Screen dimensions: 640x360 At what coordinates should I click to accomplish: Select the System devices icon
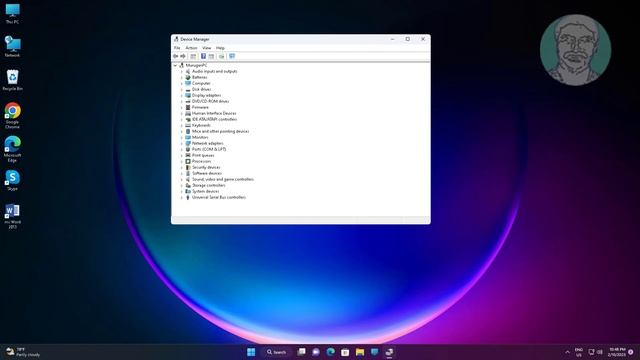click(x=188, y=191)
